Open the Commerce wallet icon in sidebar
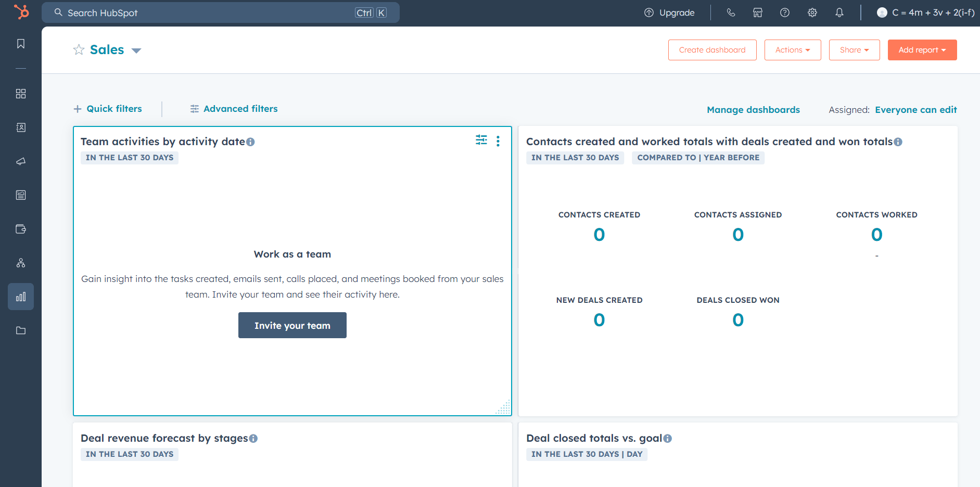The image size is (980, 487). pos(21,229)
